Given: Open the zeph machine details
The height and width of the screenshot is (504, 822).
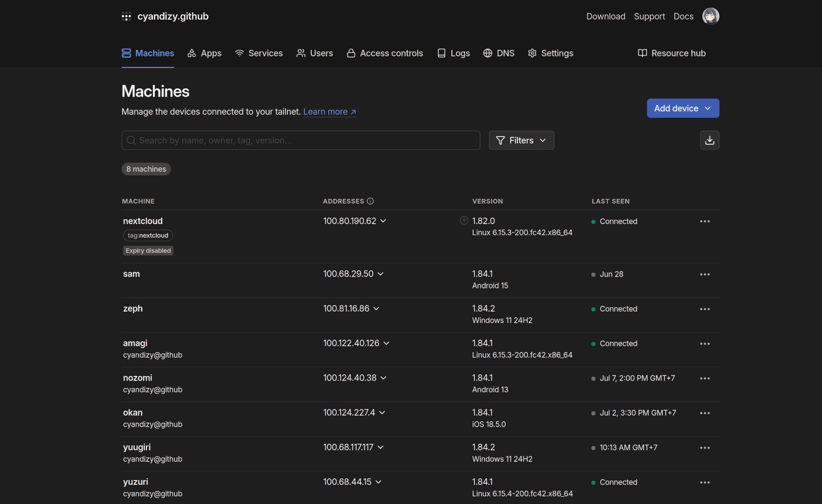Looking at the screenshot, I should (133, 309).
